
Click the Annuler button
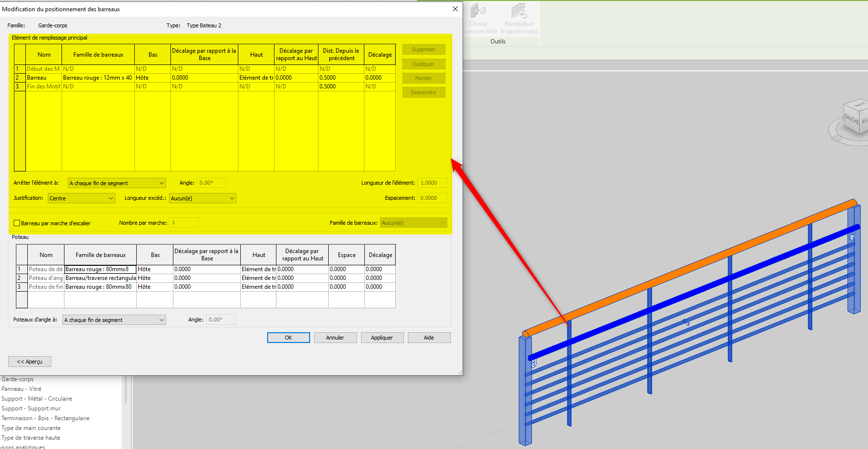[x=335, y=338]
